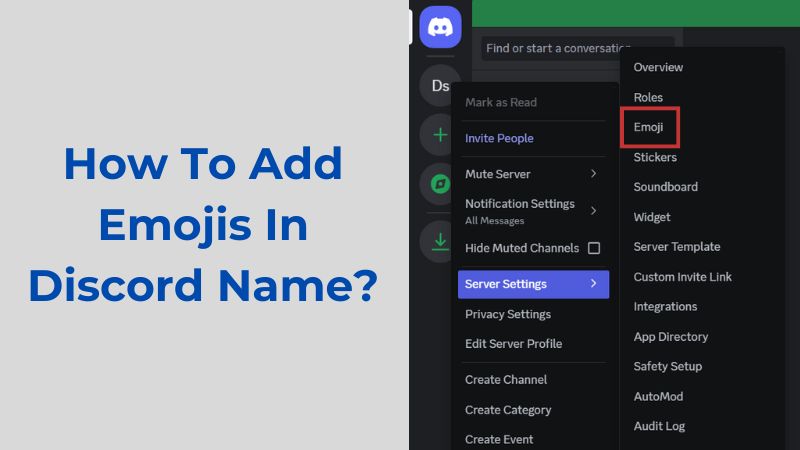Expand the Notification Settings submenu arrow

pos(594,210)
